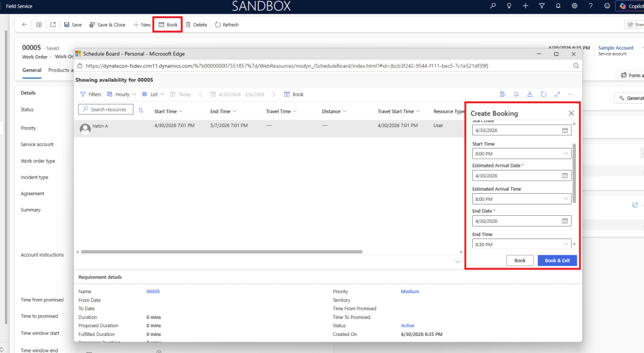Click the Search resources field
Screen dimensions: 644x353
coord(106,109)
